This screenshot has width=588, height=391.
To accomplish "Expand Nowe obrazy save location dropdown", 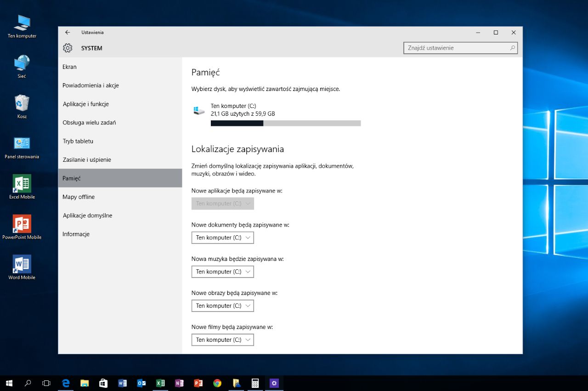I will coord(222,306).
